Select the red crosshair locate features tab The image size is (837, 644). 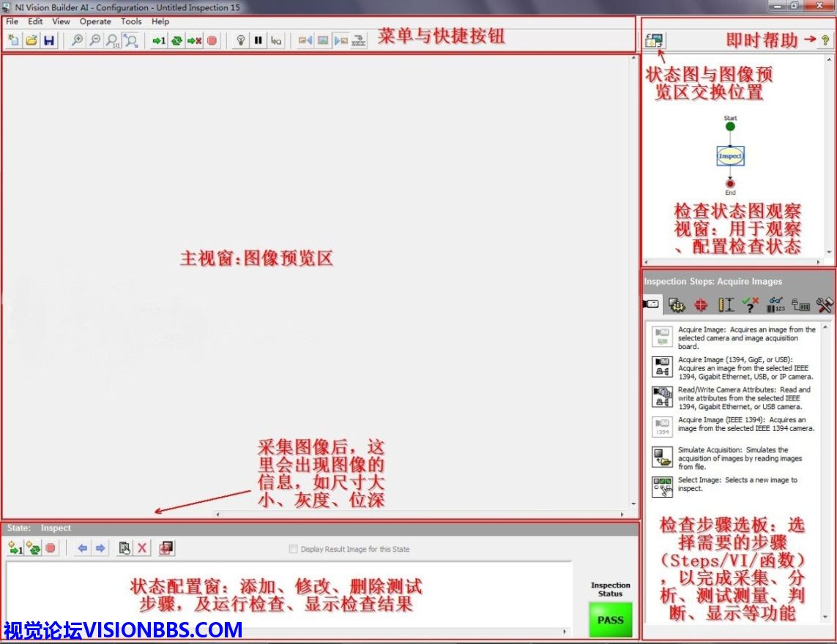[x=701, y=304]
